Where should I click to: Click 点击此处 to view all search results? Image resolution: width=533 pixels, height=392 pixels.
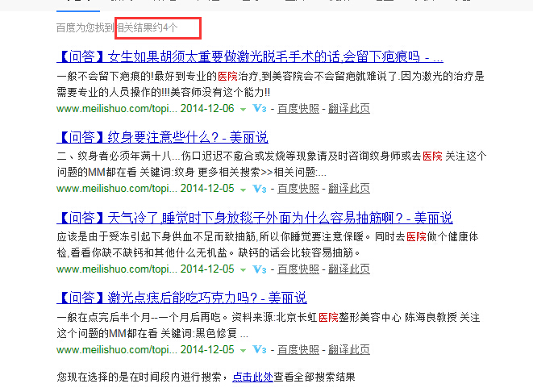(252, 377)
